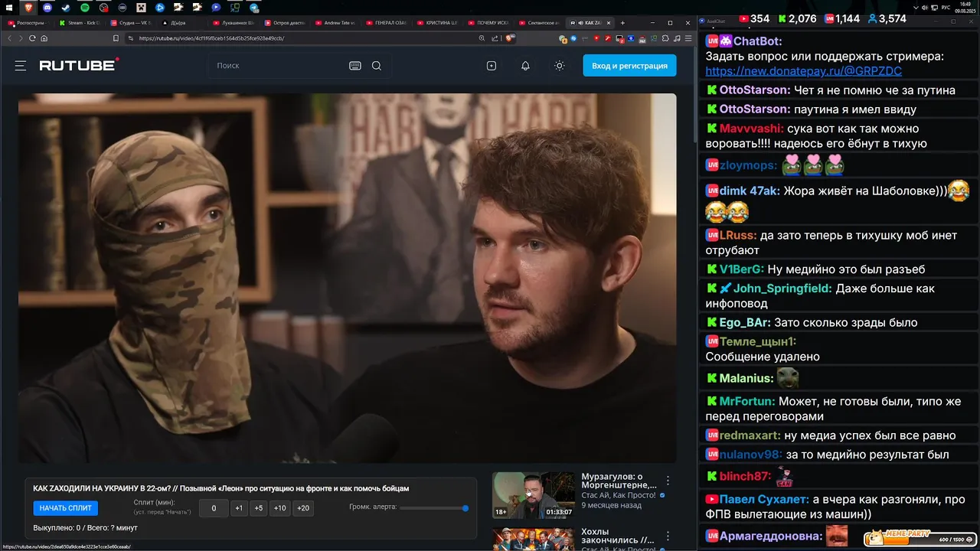The height and width of the screenshot is (551, 980).
Task: Click browser forward arrow
Action: pos(21,38)
